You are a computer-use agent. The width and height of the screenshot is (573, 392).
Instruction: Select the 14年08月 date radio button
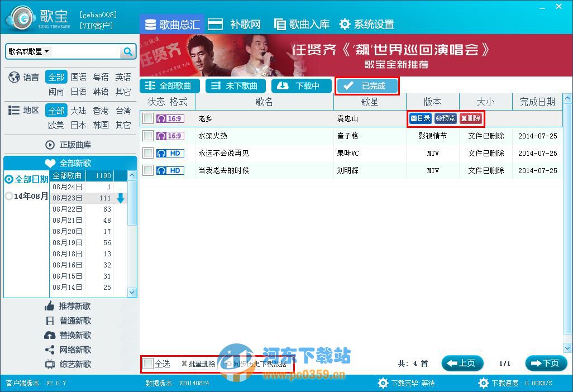(9, 196)
